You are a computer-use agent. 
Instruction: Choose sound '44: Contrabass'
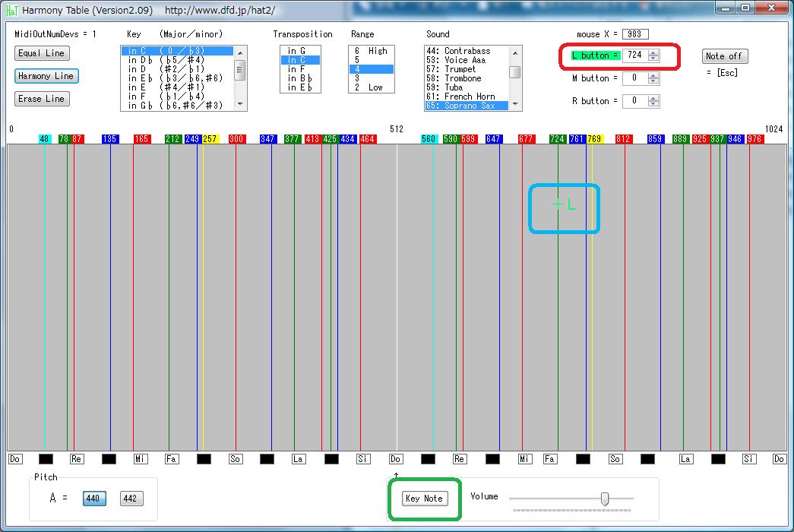coord(467,51)
